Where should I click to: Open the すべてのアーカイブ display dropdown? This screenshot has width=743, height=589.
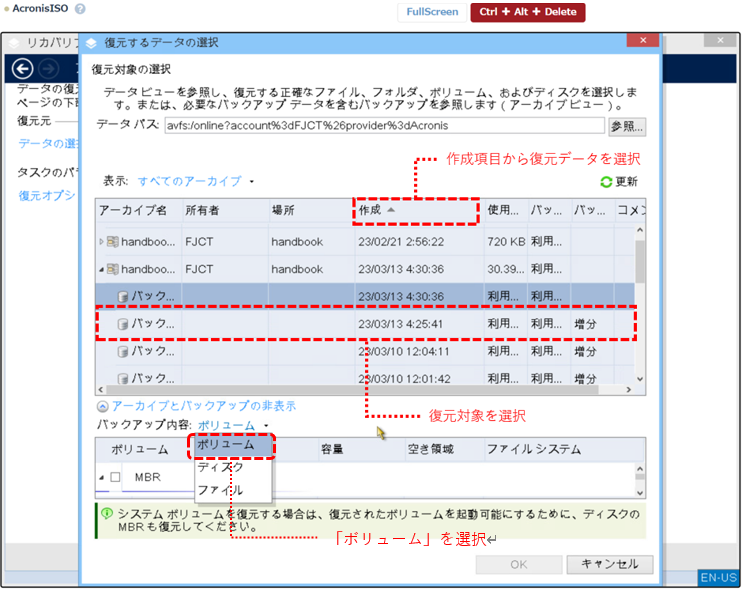click(x=195, y=181)
